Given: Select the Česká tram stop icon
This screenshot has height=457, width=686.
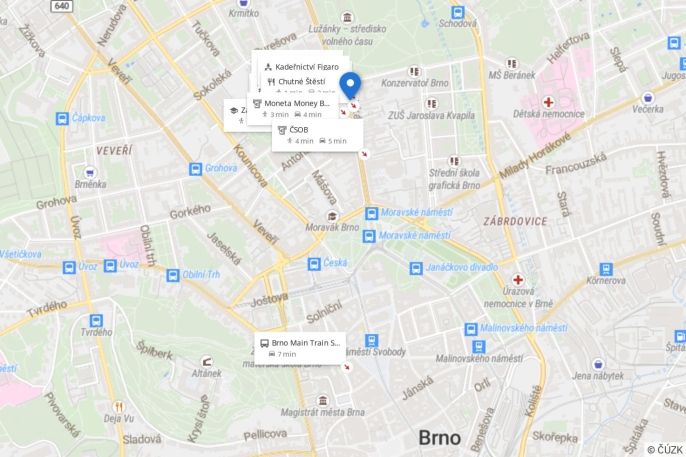Looking at the screenshot, I should coord(314,264).
